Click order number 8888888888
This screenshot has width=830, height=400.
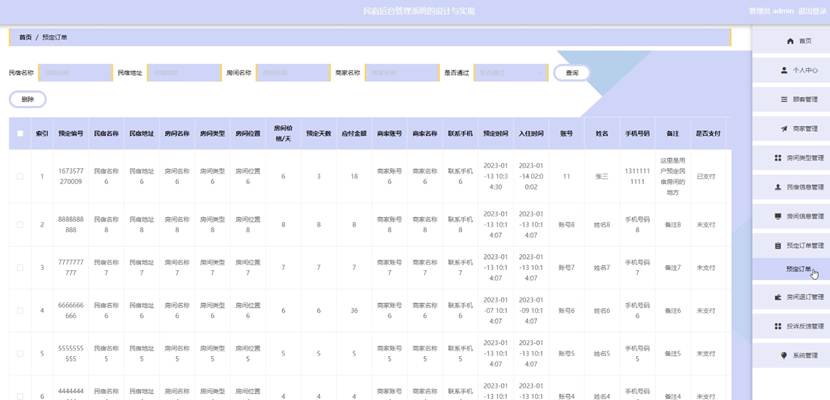pos(70,224)
